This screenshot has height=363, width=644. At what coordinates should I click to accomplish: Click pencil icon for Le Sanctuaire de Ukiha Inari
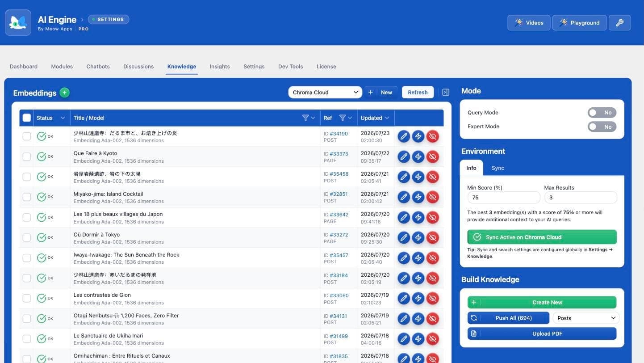click(x=404, y=338)
